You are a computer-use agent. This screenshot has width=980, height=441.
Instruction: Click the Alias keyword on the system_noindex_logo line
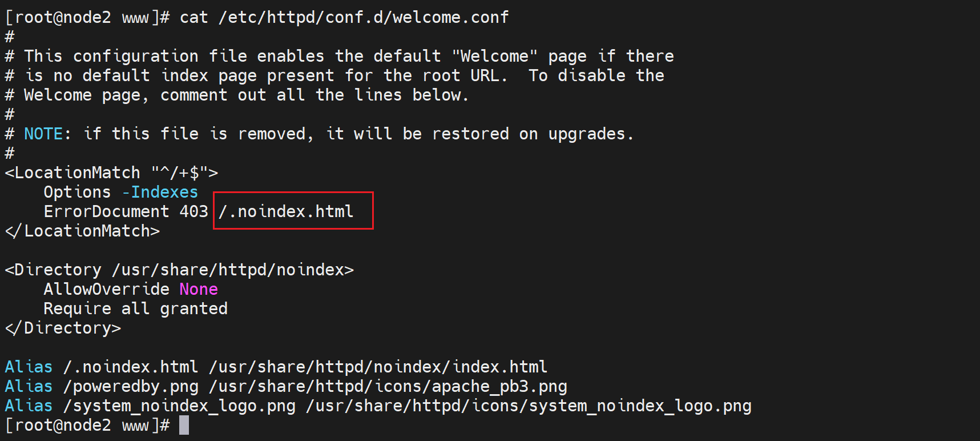click(29, 406)
